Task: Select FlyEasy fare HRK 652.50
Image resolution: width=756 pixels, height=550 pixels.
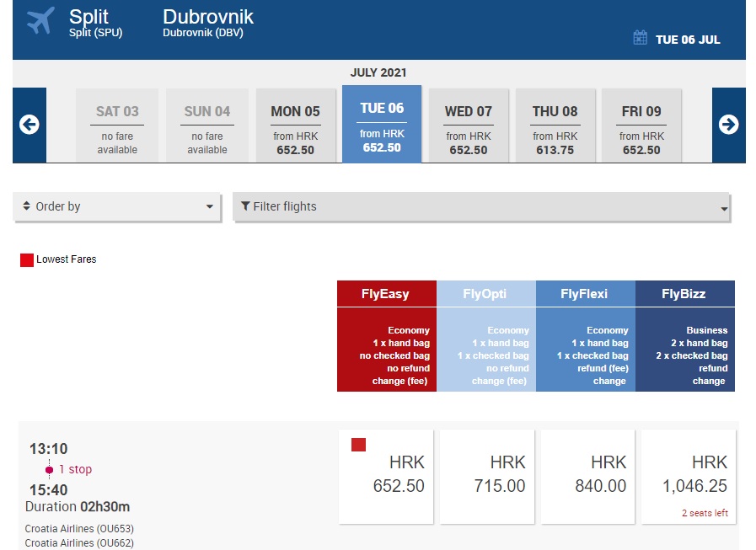Action: pos(386,477)
